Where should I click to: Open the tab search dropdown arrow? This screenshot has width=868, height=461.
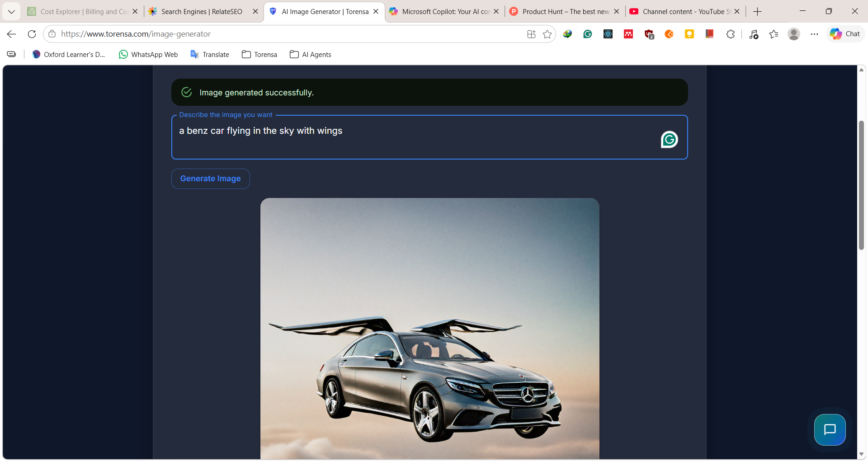pyautogui.click(x=11, y=12)
